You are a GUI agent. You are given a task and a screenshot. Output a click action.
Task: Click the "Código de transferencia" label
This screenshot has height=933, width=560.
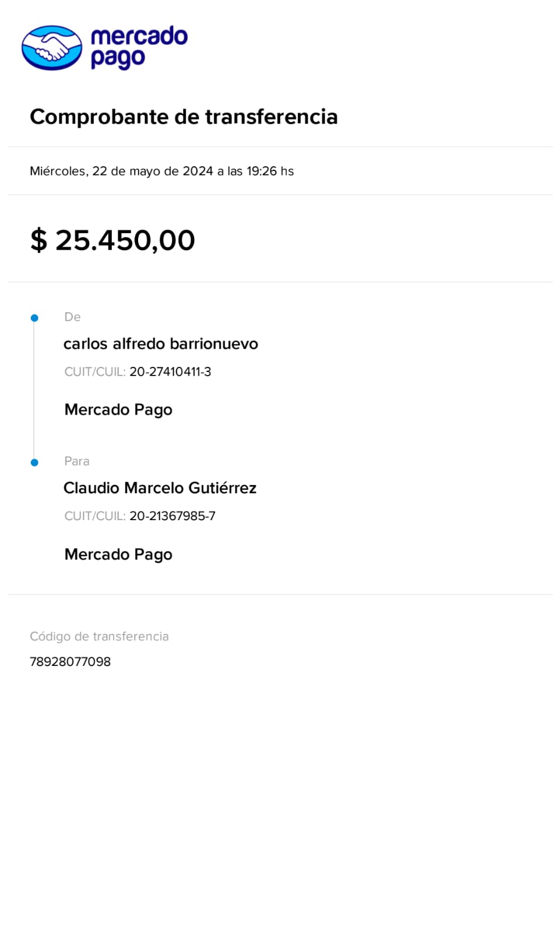(99, 637)
